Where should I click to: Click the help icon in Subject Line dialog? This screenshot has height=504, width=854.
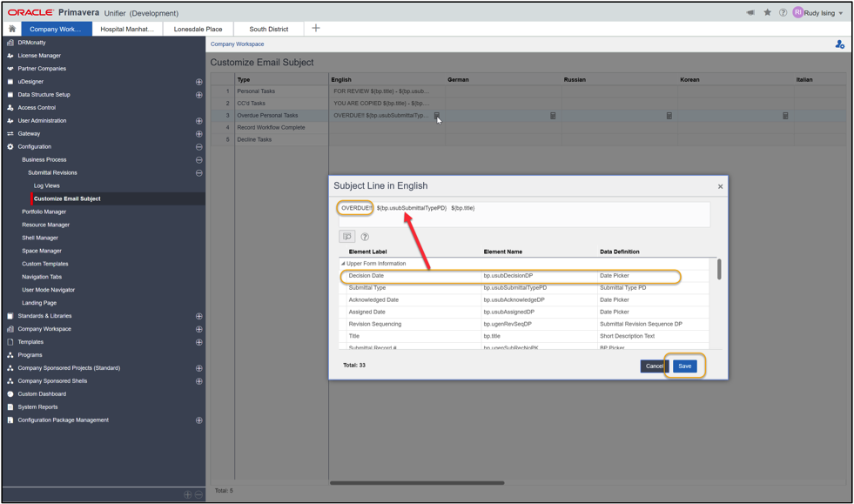coord(365,237)
